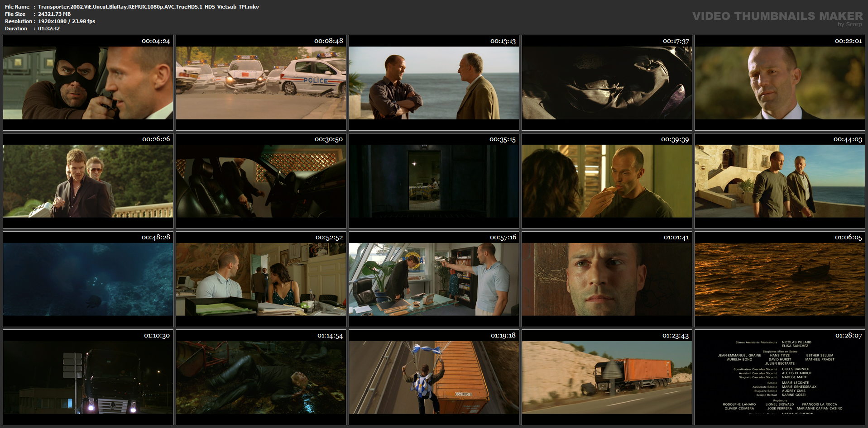Open the sunset sea thumbnail at 01:06:05
The height and width of the screenshot is (428, 868).
[780, 279]
